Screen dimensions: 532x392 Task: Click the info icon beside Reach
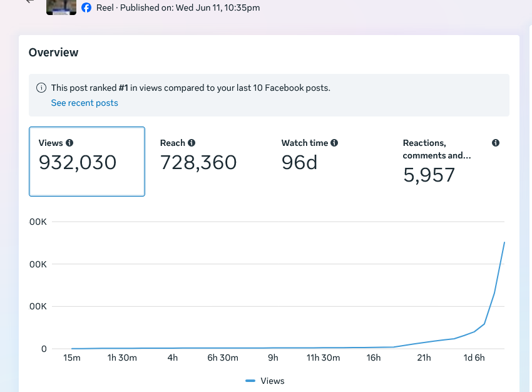tap(192, 143)
